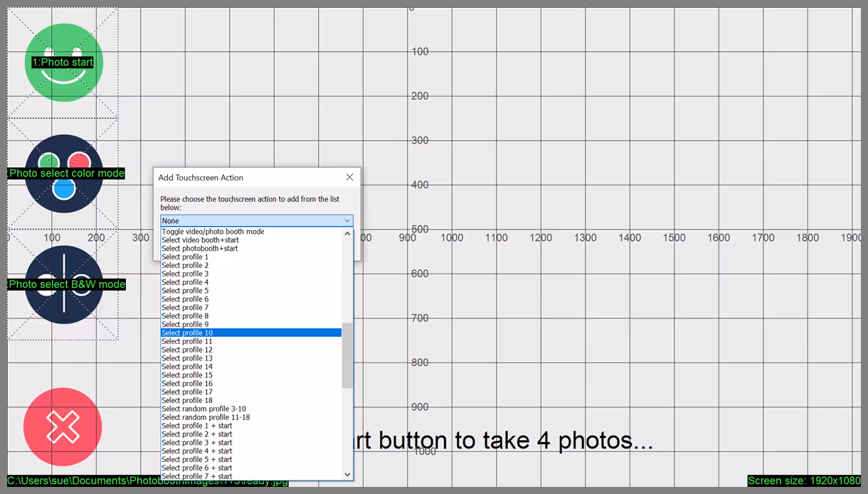Pick highlighted Select profile 10 entry
This screenshot has height=494, width=868.
point(251,333)
